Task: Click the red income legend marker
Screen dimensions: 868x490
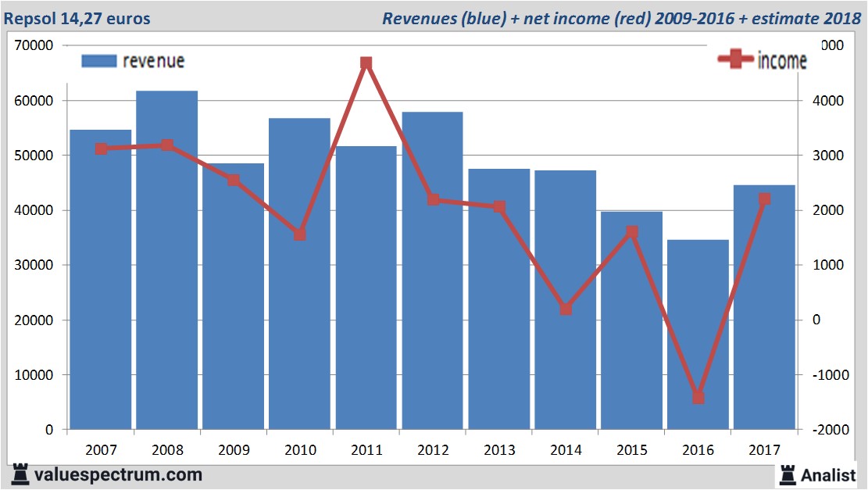Action: 735,60
